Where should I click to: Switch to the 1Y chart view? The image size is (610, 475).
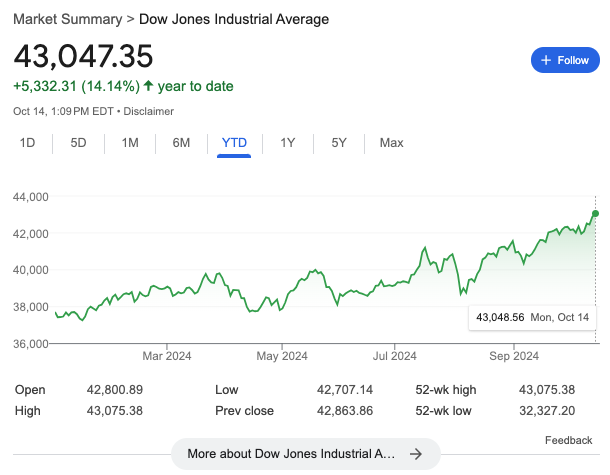[288, 143]
